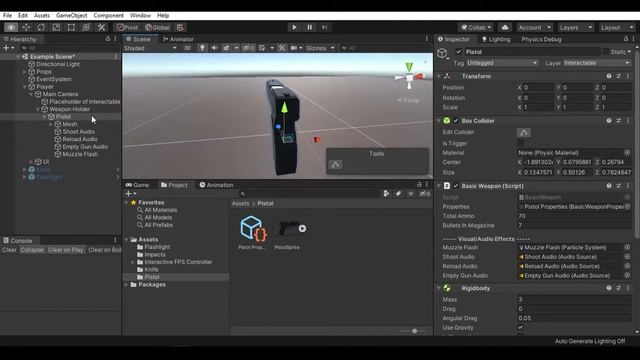Click the scene orientation gizmo
Viewport: 640px width, 360px height.
[410, 76]
